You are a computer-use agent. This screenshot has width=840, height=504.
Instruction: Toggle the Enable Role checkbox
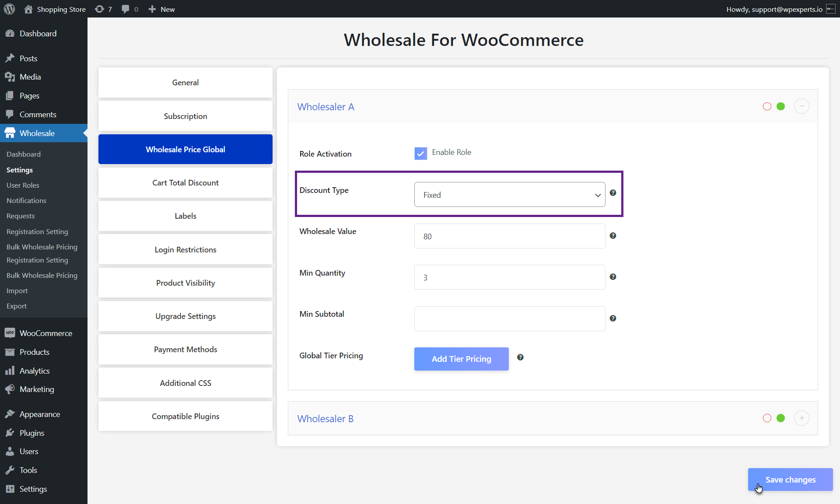pyautogui.click(x=421, y=154)
